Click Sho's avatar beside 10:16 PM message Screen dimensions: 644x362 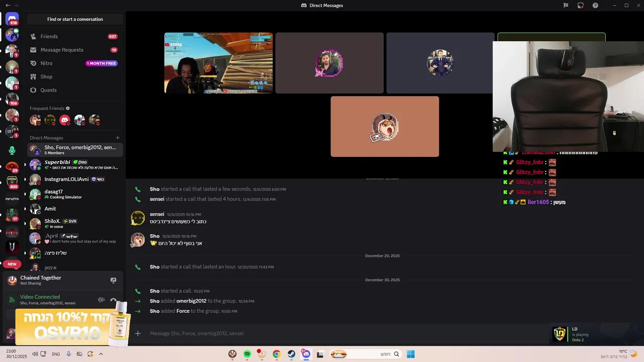point(138,240)
